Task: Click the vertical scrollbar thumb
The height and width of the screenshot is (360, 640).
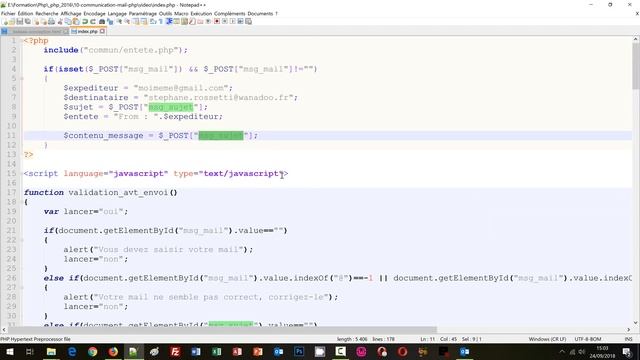Action: (x=636, y=65)
